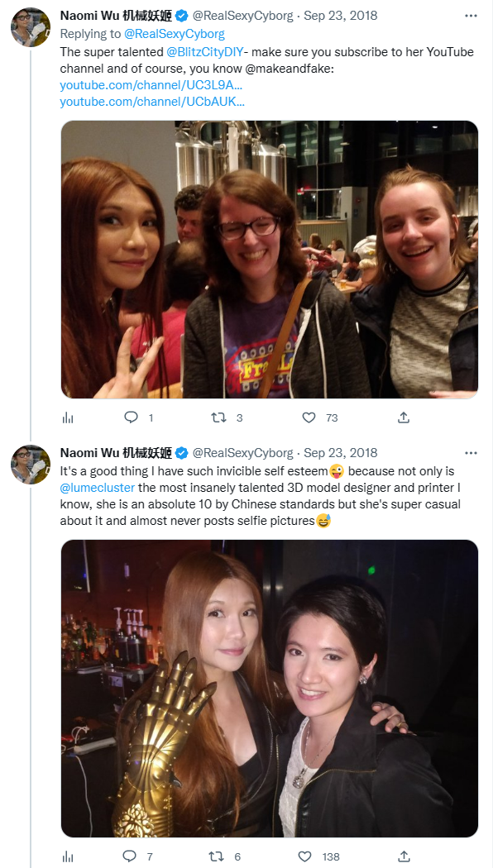The width and height of the screenshot is (493, 868).
Task: Like the second tweet with 138 likes
Action: point(304,856)
